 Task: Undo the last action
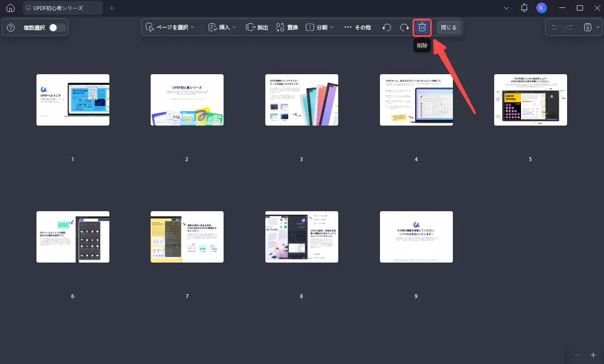click(554, 27)
